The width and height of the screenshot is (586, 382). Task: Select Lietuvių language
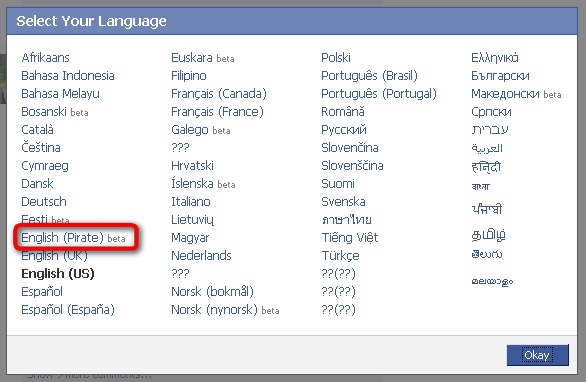pos(192,220)
